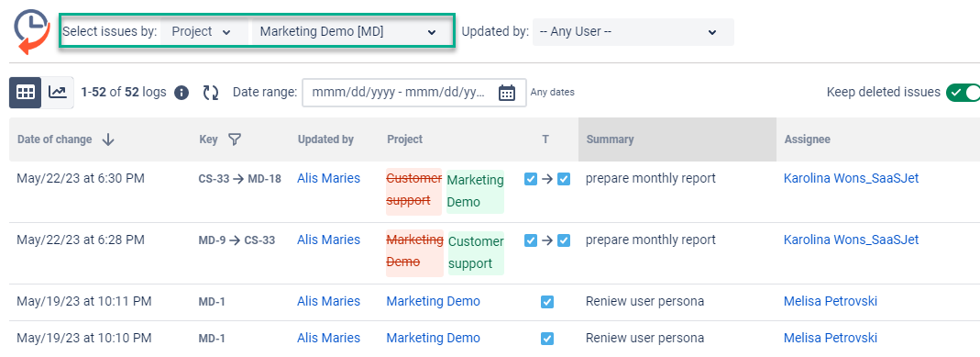Switch to chart graph view
This screenshot has width=980, height=357.
[x=58, y=93]
